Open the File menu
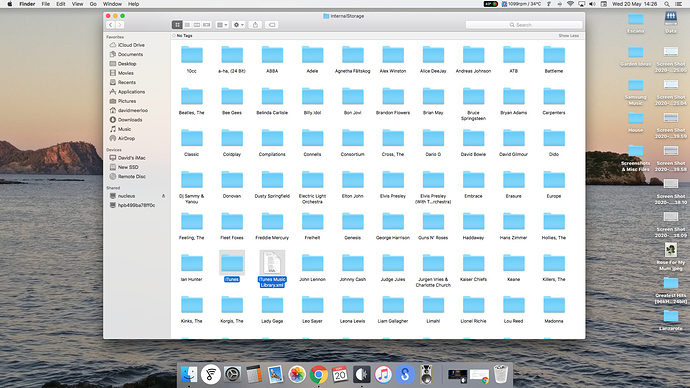 (45, 4)
